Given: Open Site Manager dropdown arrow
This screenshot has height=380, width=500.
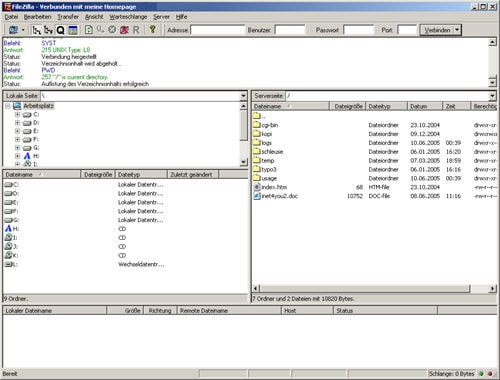Looking at the screenshot, I should 23,30.
